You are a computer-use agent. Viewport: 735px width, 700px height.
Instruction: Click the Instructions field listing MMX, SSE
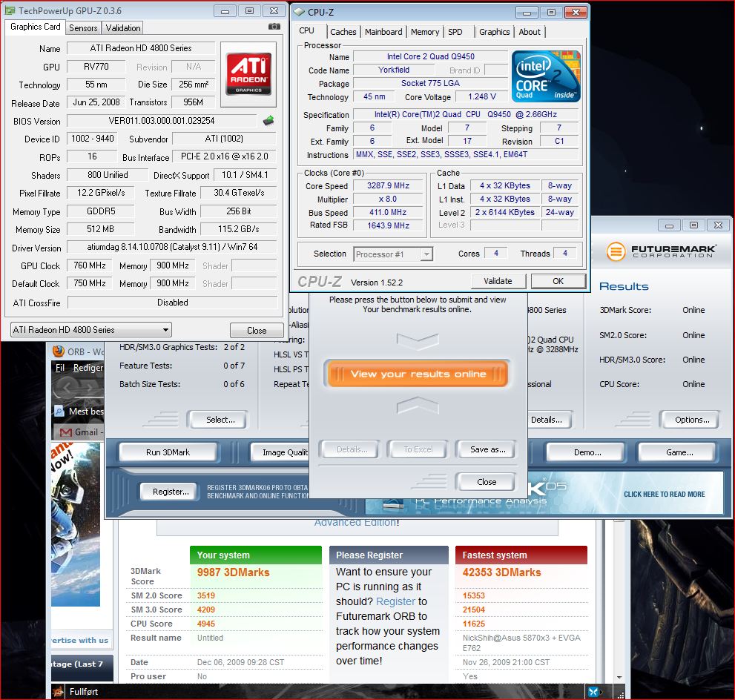pos(467,154)
